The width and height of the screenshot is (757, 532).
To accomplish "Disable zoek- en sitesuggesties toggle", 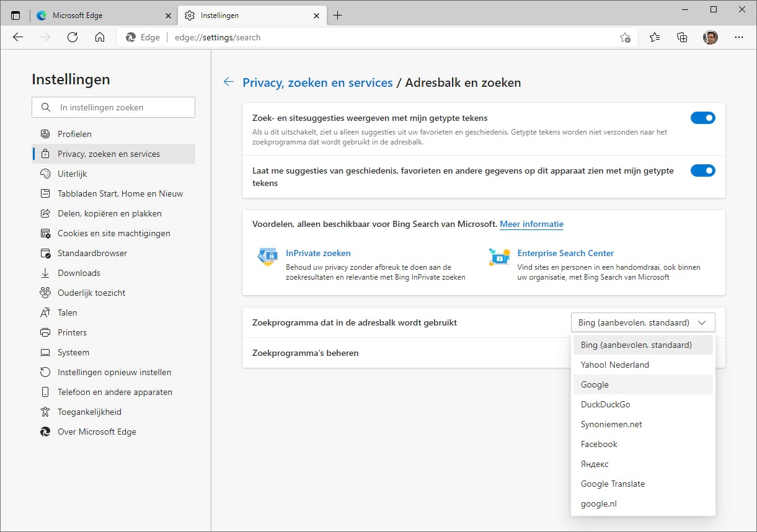I will coord(703,118).
